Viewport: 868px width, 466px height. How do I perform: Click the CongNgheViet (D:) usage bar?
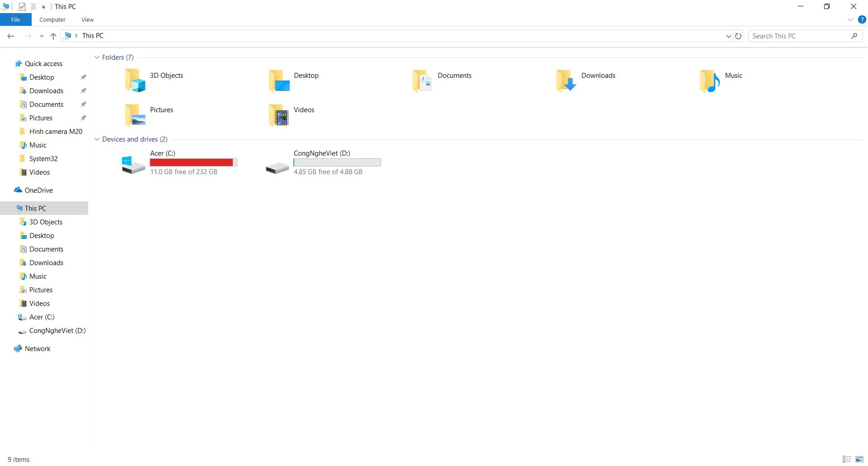pyautogui.click(x=337, y=162)
